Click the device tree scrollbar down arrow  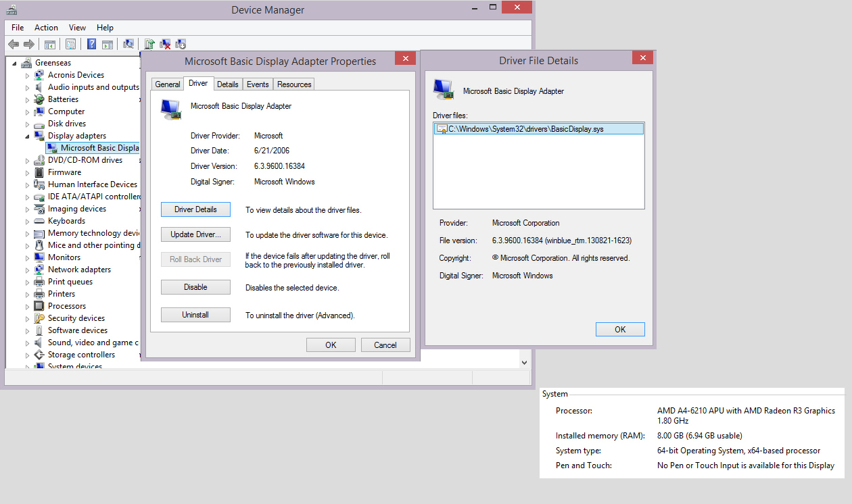click(x=524, y=362)
